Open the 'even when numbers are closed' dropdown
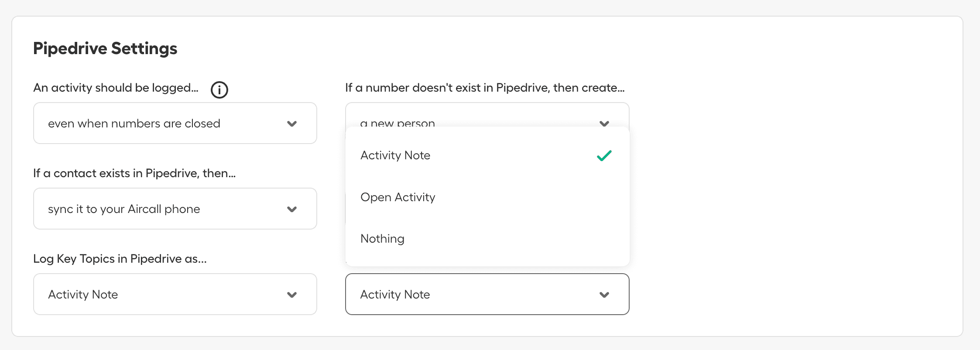 click(x=175, y=124)
